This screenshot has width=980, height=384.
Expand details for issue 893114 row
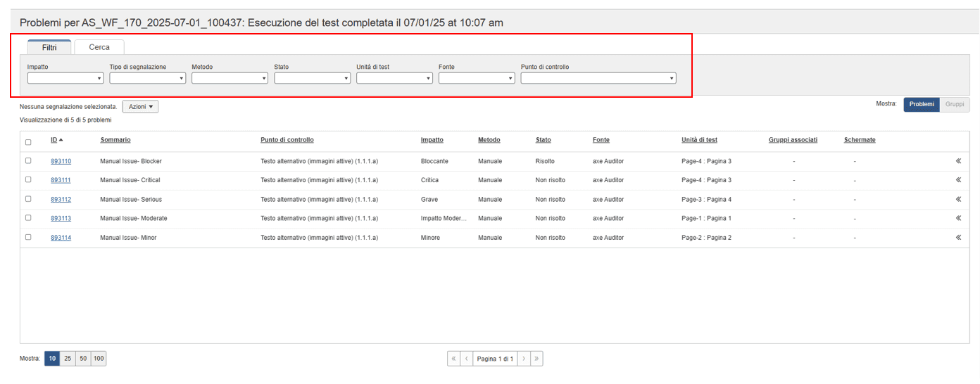[x=958, y=238]
